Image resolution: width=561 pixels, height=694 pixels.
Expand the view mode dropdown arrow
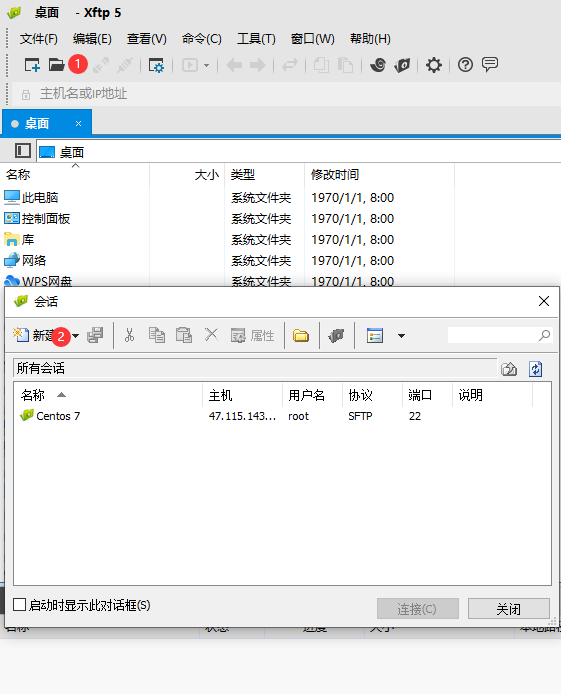click(401, 336)
